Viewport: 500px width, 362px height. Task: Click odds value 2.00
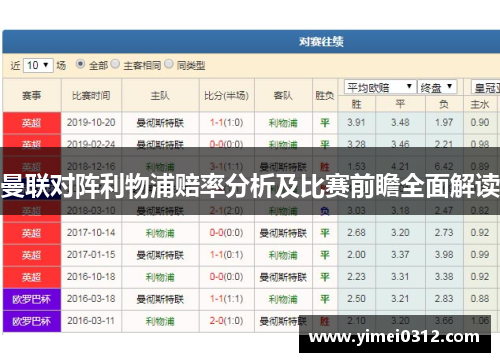356,255
